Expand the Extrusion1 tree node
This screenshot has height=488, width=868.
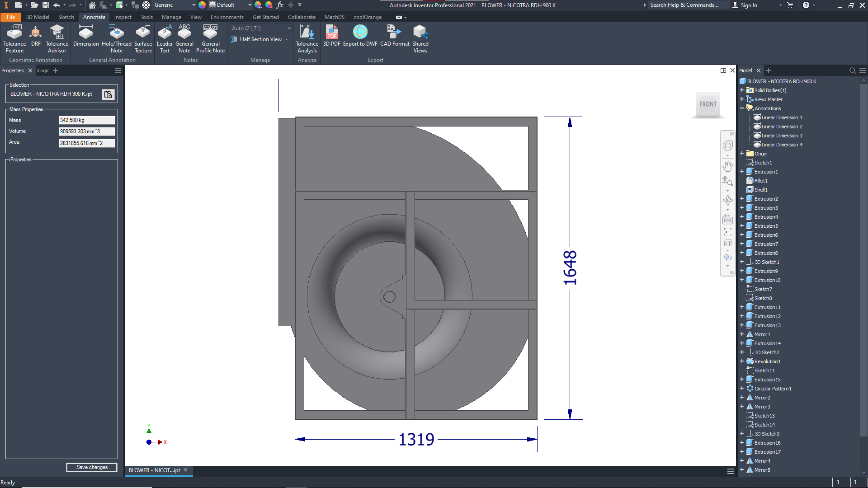[x=742, y=172]
